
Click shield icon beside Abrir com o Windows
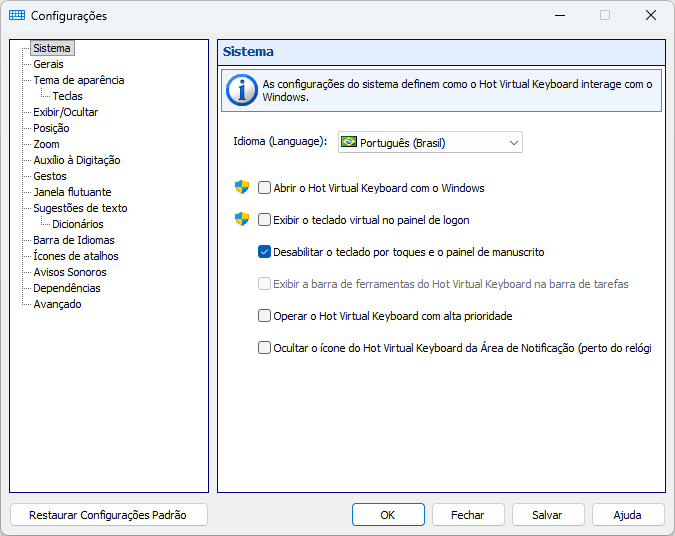(242, 187)
